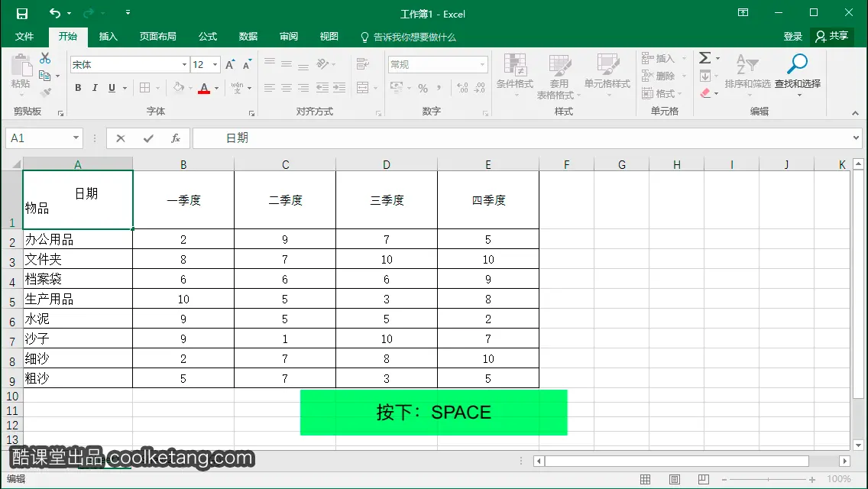
Task: Expand the formula bar
Action: [856, 138]
